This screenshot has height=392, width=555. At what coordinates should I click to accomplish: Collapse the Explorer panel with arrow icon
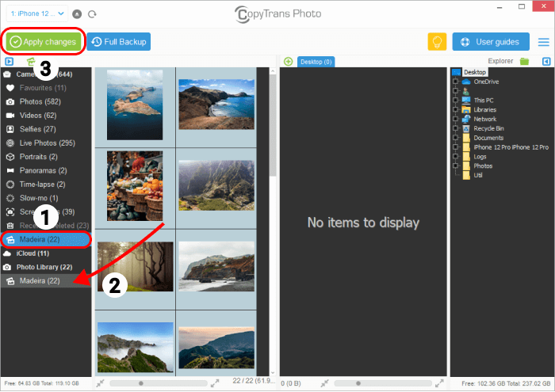coord(545,62)
